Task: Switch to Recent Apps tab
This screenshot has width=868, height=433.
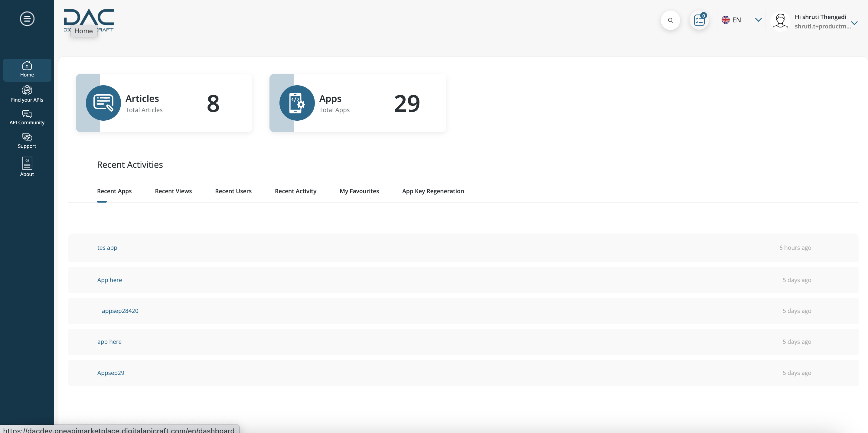Action: [x=114, y=191]
